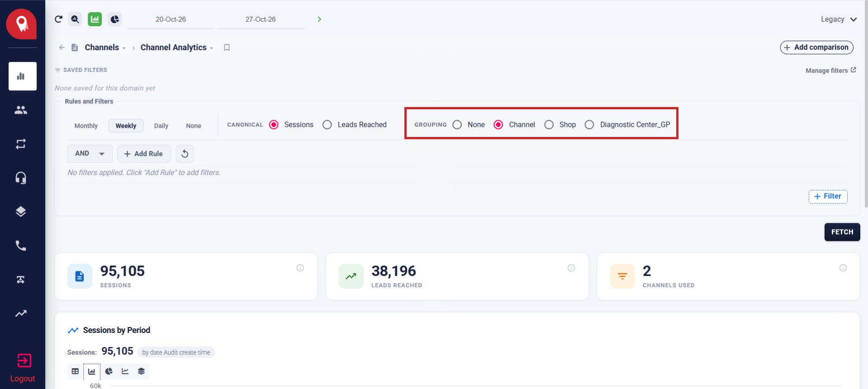Switch Sessions by Period to line chart

125,371
